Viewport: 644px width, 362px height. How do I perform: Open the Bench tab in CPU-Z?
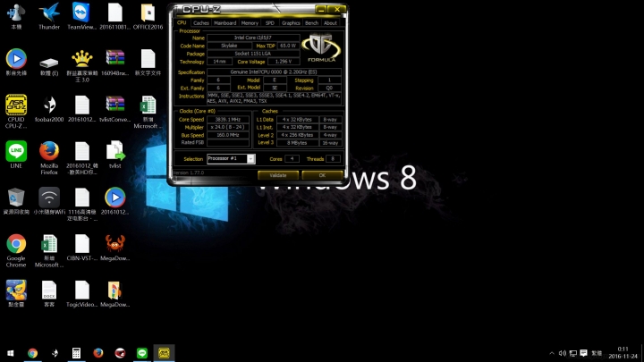312,23
